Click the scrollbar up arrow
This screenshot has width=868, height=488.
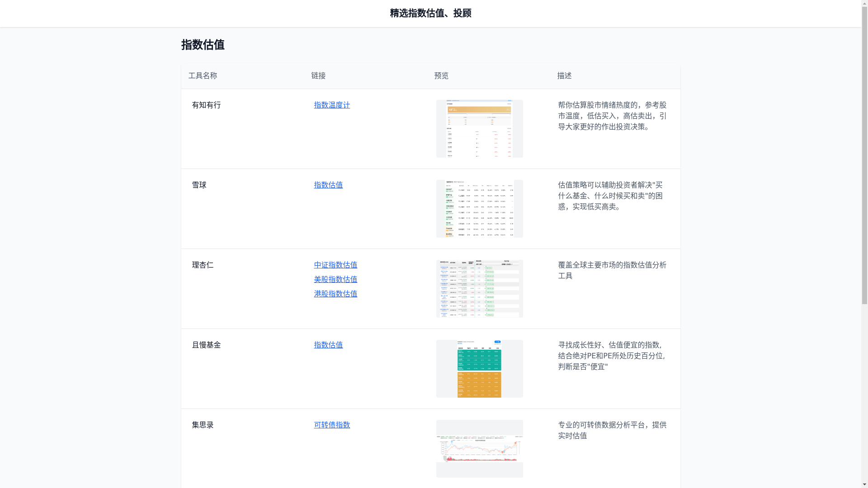point(864,3)
